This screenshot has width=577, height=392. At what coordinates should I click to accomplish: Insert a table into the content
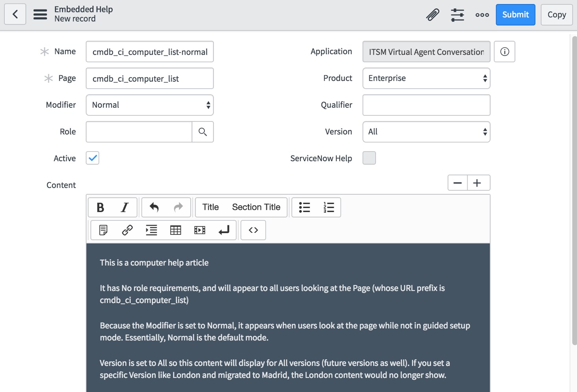[x=175, y=230]
